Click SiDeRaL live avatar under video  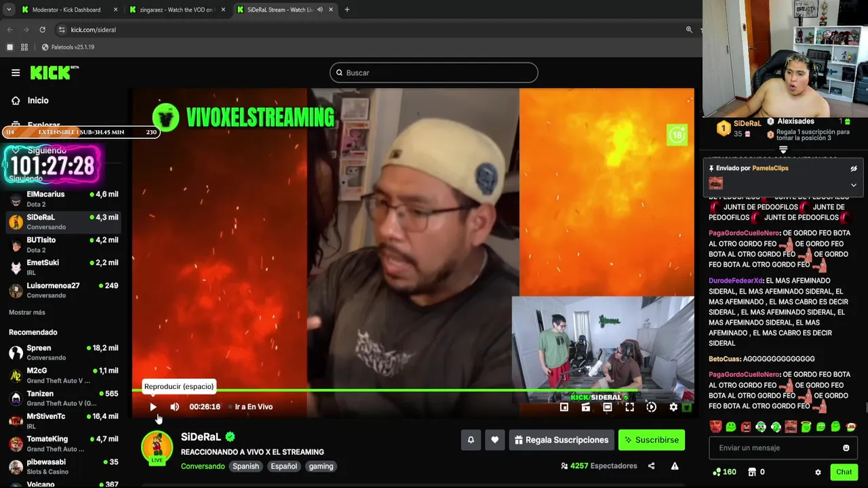(157, 448)
